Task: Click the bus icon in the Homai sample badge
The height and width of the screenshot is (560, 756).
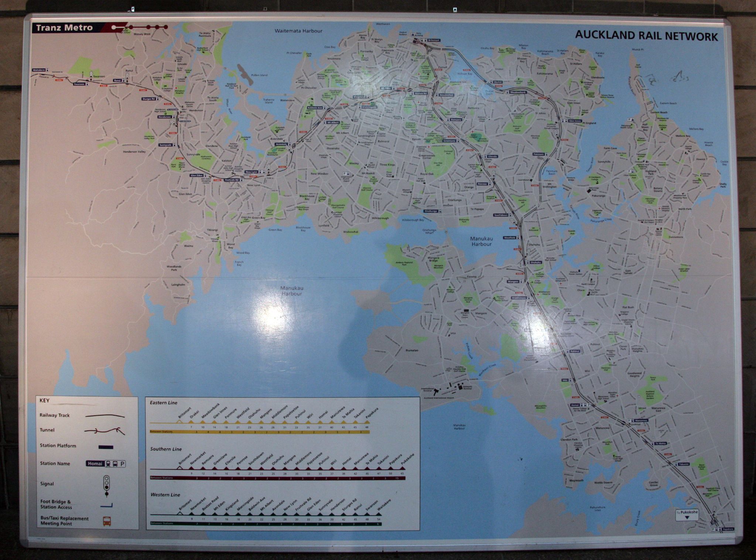Action: point(115,464)
